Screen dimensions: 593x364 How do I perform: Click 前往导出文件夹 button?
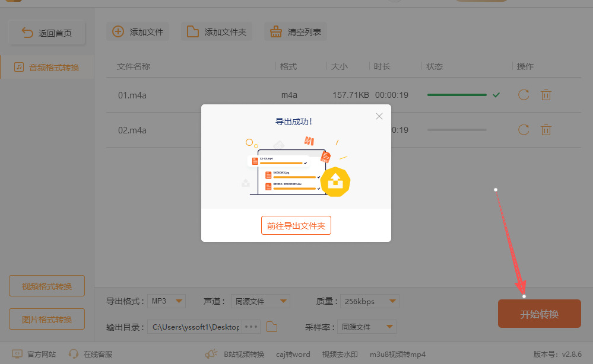pos(296,225)
